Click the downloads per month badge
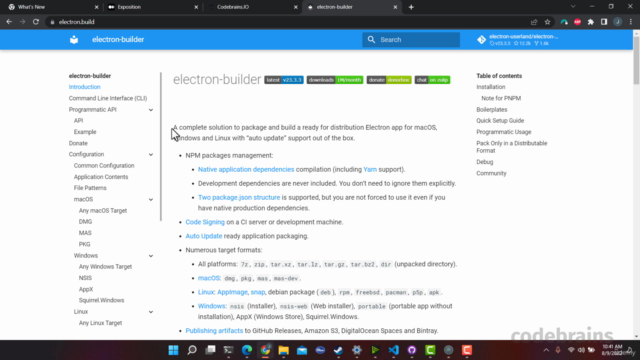The image size is (640, 360). 335,80
